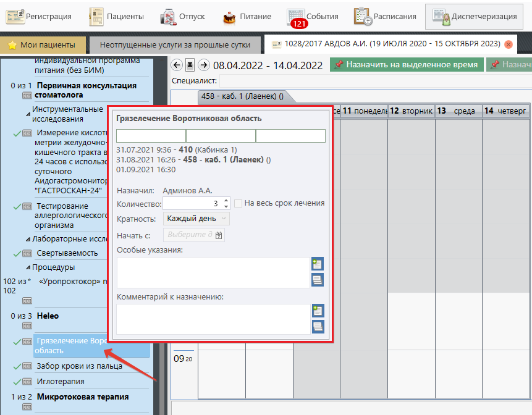This screenshot has height=415, width=532.
Task: Collapse the Лабораторные исследования tree group
Action: 28,239
